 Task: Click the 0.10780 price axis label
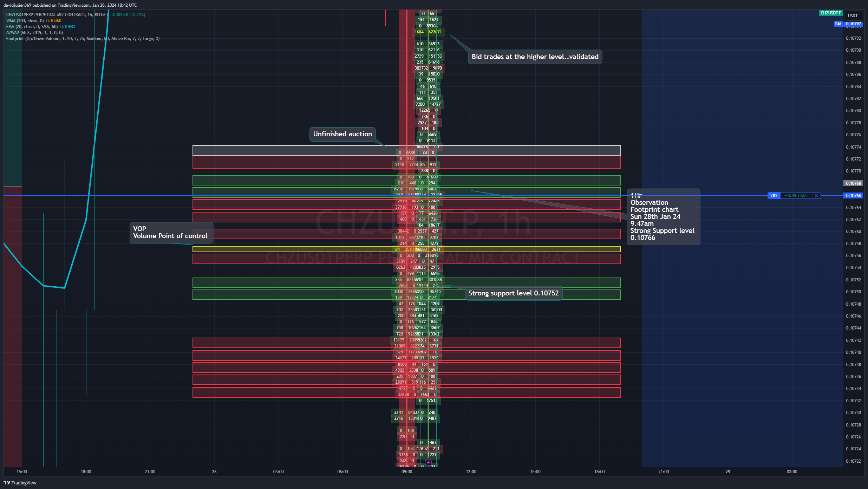point(853,111)
